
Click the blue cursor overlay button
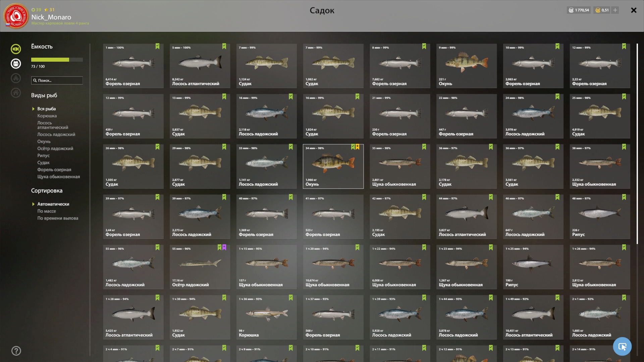click(622, 346)
